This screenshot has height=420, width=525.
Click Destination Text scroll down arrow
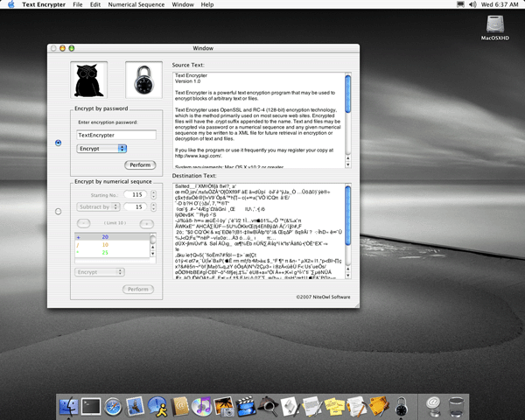(348, 276)
